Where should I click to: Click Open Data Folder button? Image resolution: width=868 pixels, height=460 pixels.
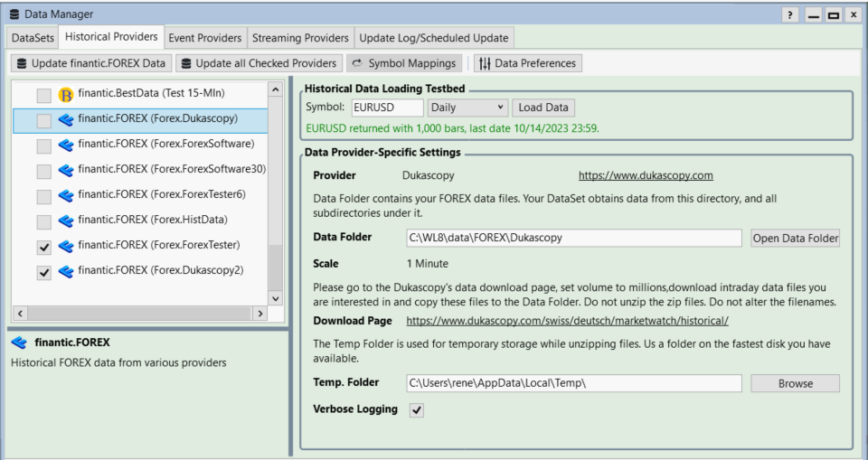coord(795,238)
